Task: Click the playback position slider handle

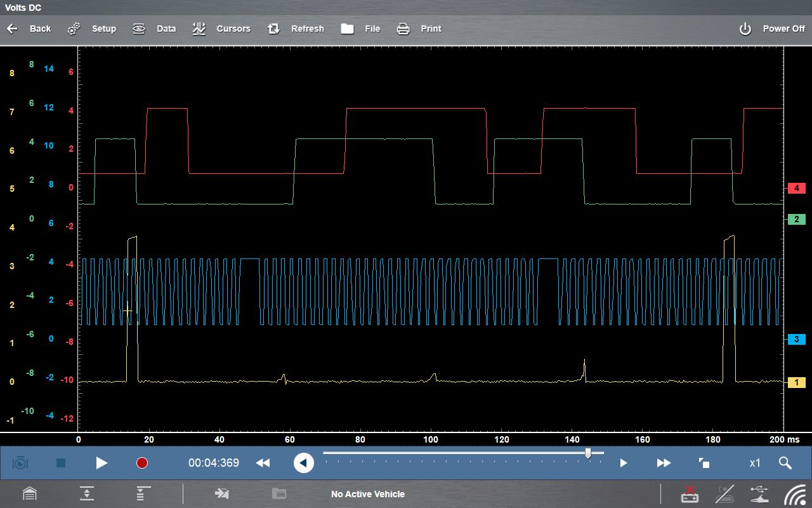Action: click(588, 453)
